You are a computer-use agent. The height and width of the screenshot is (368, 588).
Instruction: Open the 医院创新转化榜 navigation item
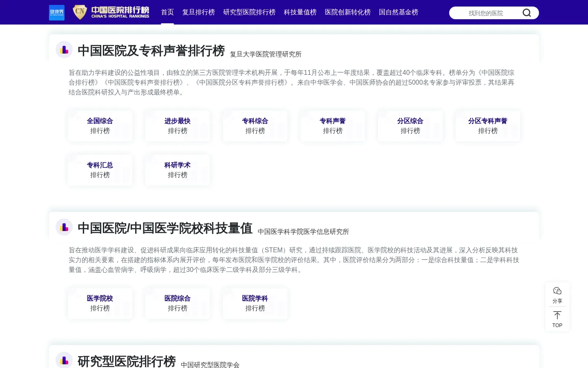pos(347,12)
